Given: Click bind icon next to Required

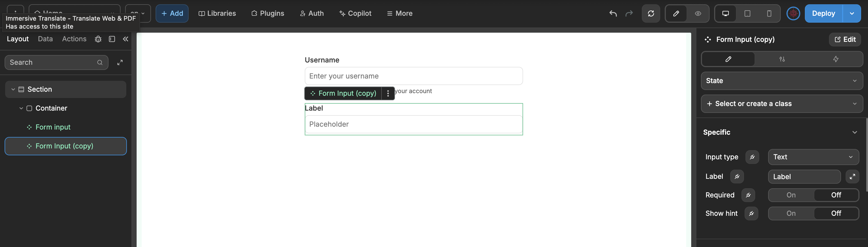Looking at the screenshot, I should point(748,195).
